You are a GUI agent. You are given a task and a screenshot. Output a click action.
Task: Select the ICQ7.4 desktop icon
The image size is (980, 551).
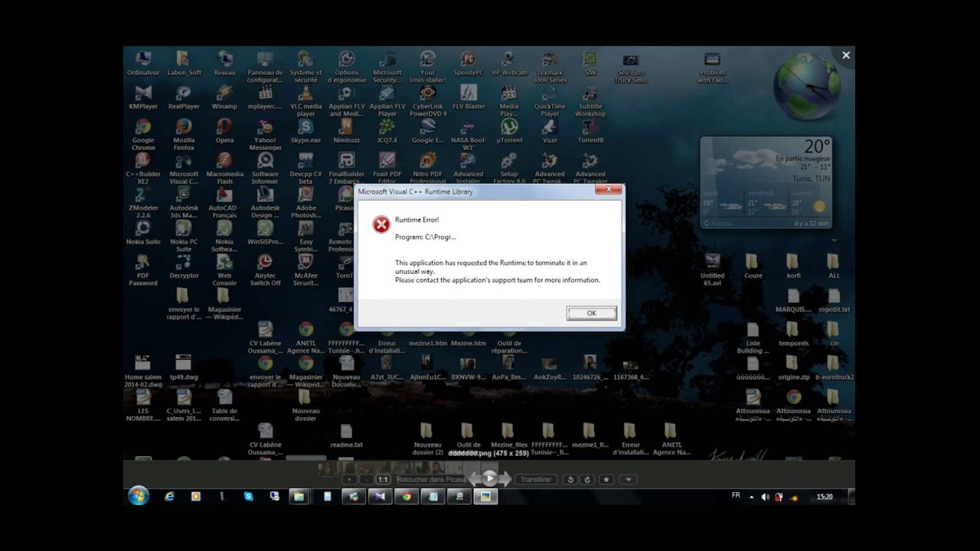[x=387, y=132]
